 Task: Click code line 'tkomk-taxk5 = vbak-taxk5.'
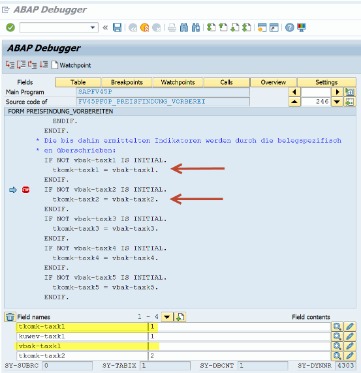(x=105, y=287)
